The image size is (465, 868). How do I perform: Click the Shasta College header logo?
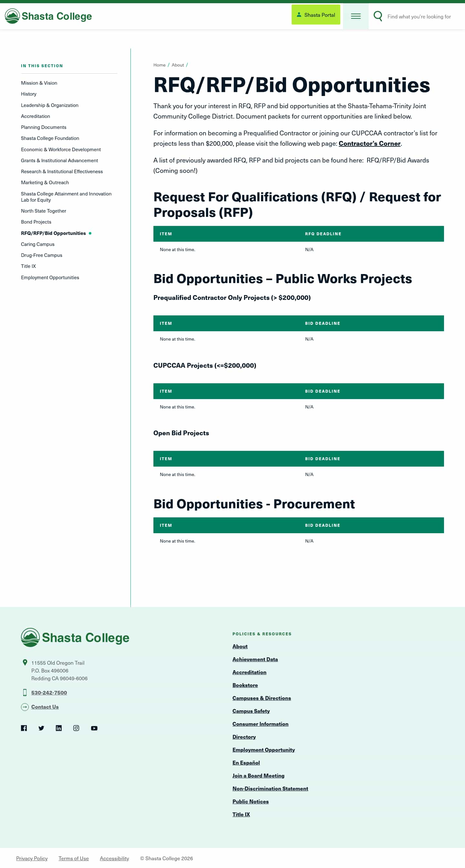pos(48,16)
